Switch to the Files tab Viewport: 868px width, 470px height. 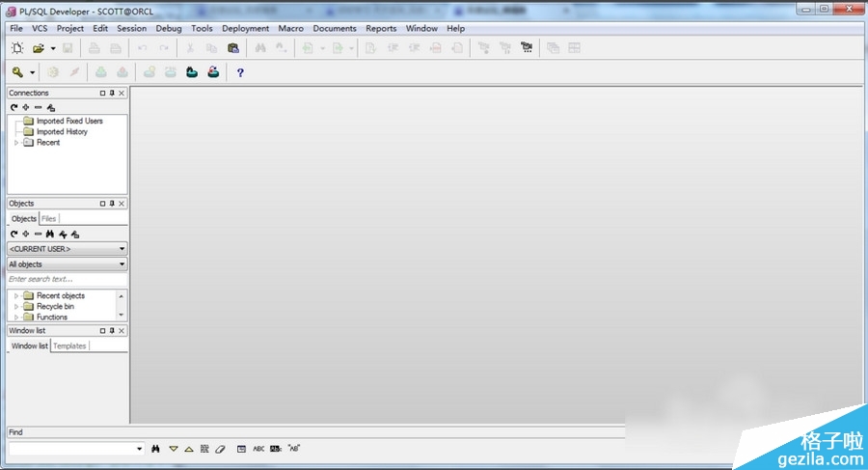pos(49,219)
